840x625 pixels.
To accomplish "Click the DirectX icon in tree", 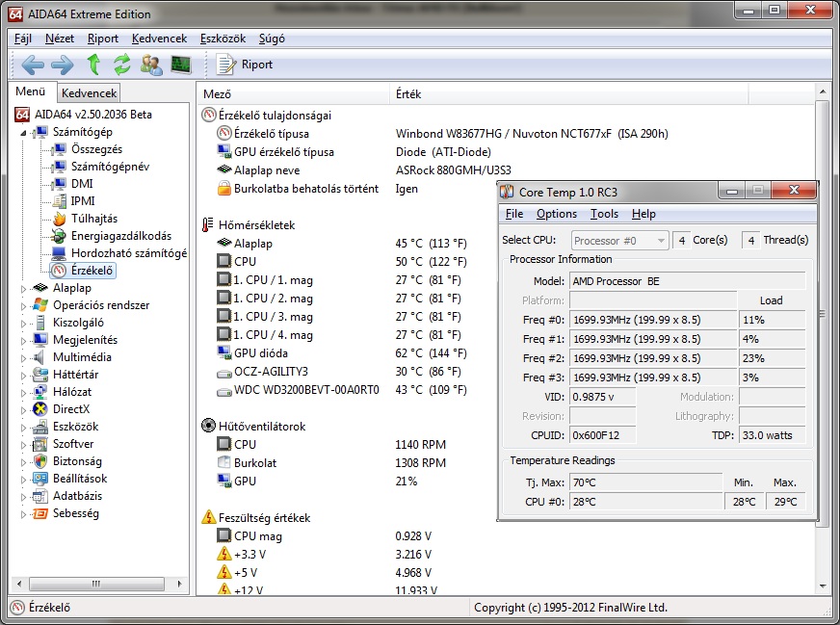I will 40,409.
